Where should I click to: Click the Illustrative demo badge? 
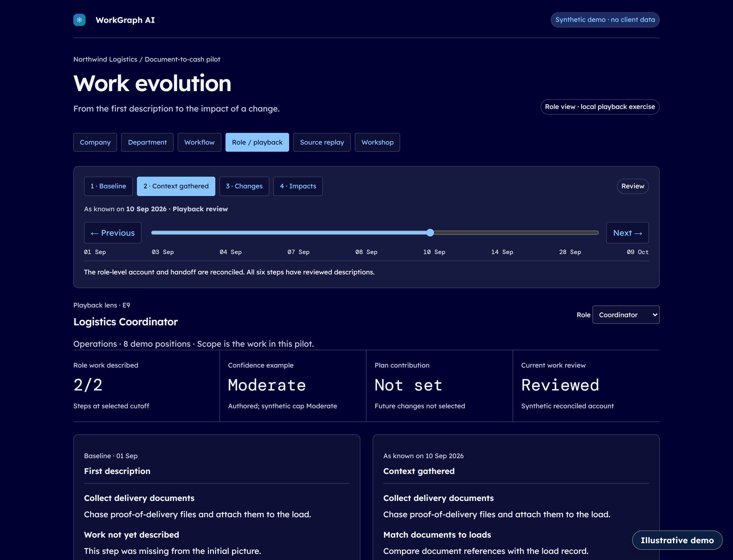[x=677, y=540]
